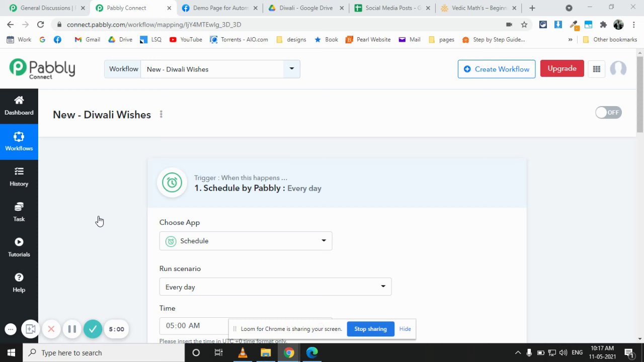Open Workflows in the sidebar

click(x=19, y=142)
